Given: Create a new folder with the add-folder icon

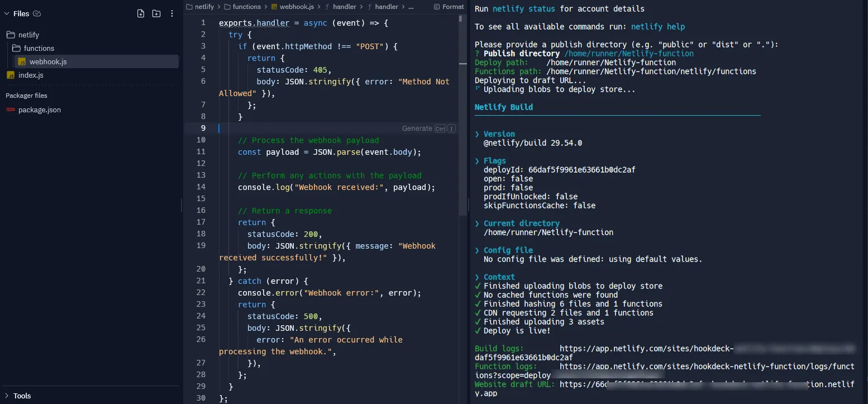Looking at the screenshot, I should [x=156, y=13].
